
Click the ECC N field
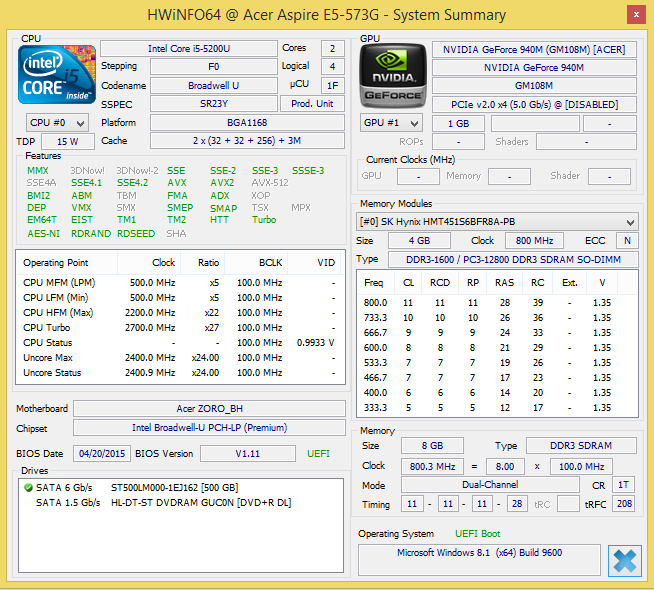click(627, 241)
